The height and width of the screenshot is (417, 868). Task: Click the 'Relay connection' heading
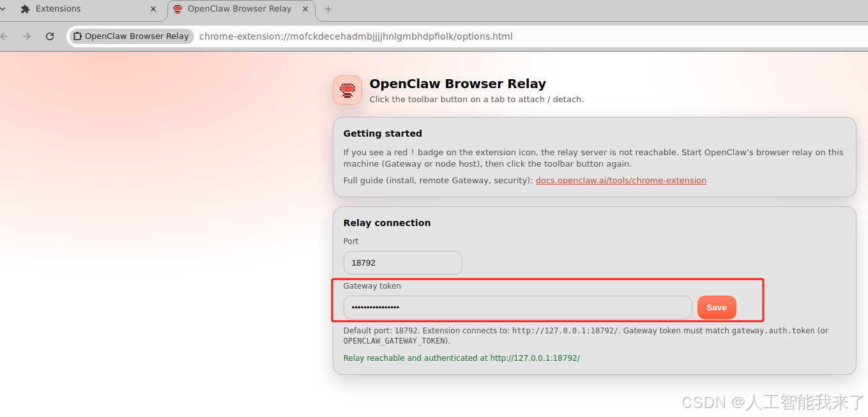click(x=387, y=223)
